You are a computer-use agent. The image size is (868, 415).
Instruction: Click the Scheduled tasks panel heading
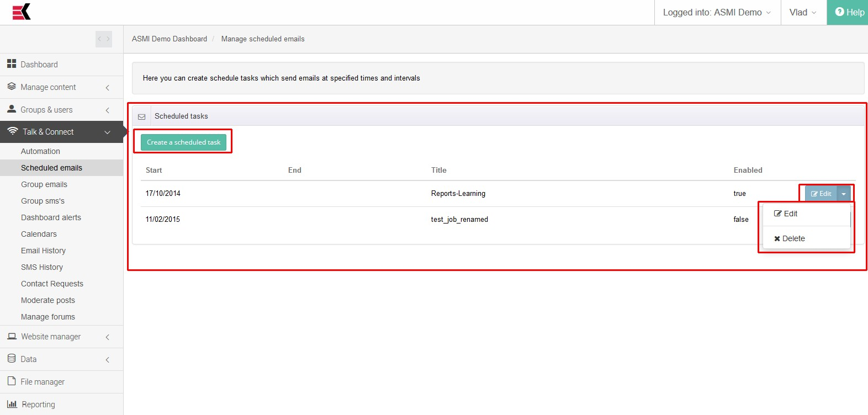point(181,116)
